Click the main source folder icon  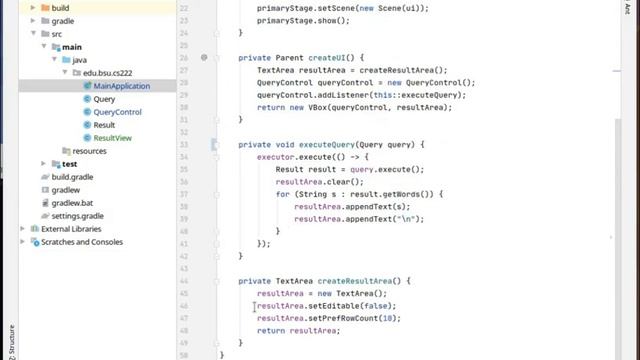(x=56, y=47)
